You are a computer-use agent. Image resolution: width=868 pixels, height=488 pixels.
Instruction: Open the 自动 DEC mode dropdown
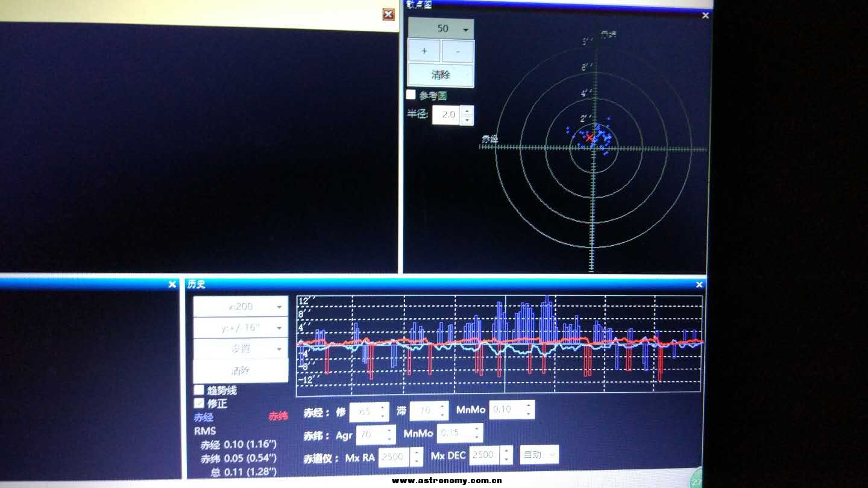point(539,455)
